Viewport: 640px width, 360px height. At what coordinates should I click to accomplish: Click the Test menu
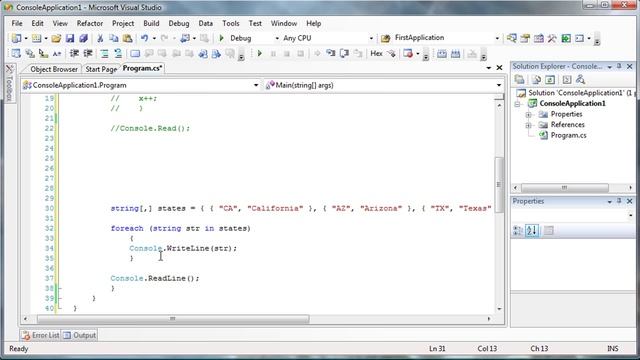tap(255, 23)
